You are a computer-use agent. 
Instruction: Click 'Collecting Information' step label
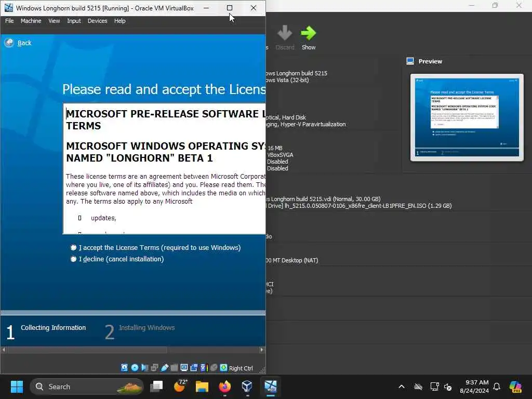[54, 327]
